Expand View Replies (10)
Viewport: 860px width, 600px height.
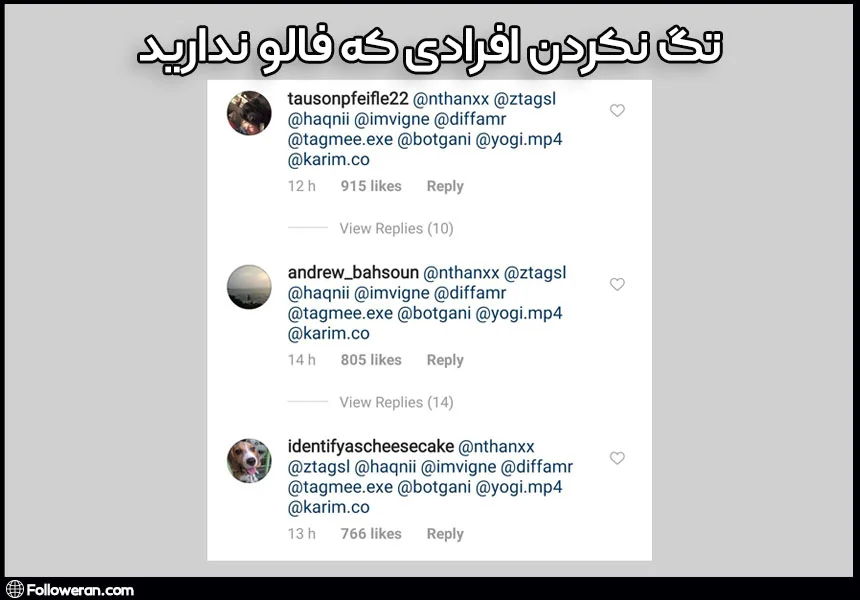click(396, 228)
